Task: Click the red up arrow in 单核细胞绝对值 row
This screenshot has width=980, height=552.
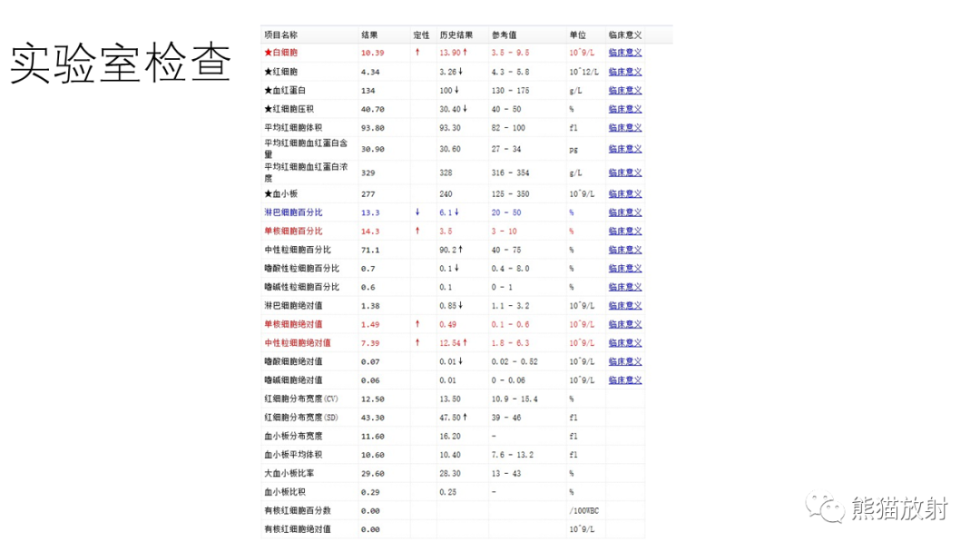Action: tap(417, 324)
